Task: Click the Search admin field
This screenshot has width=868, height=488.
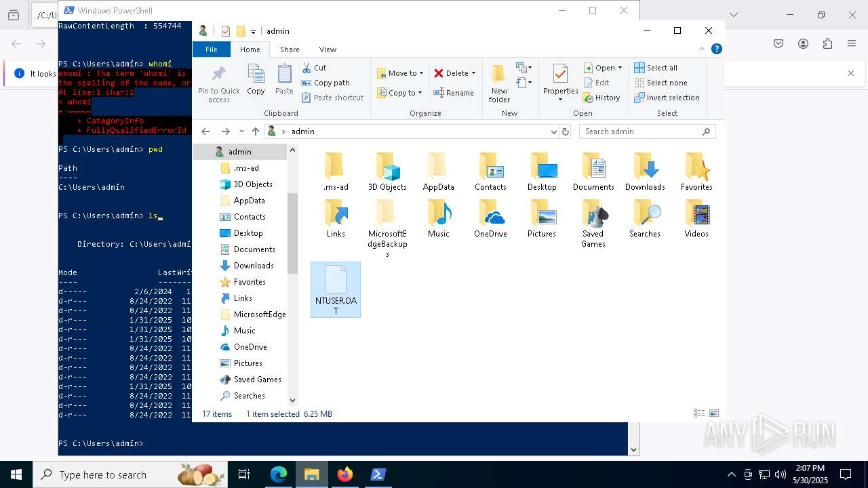Action: click(x=647, y=131)
